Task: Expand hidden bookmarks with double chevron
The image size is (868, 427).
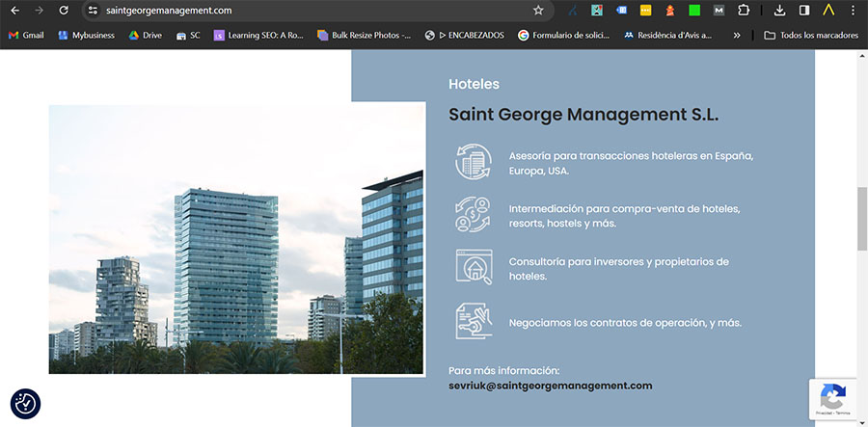Action: pos(737,35)
